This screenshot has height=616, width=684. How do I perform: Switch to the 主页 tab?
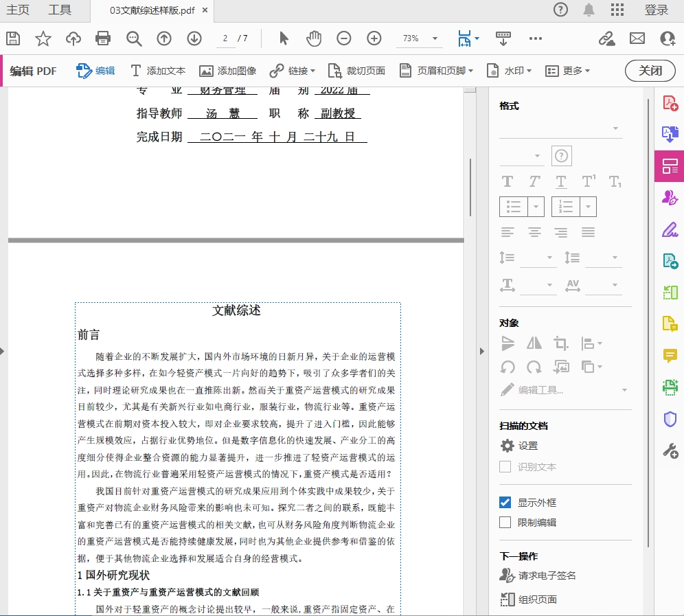click(x=18, y=10)
